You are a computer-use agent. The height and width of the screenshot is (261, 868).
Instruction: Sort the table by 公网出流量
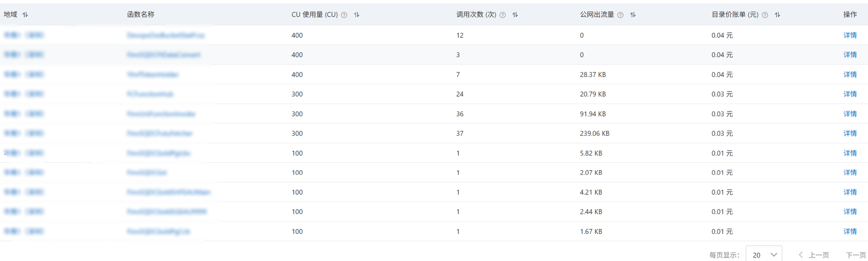[633, 15]
